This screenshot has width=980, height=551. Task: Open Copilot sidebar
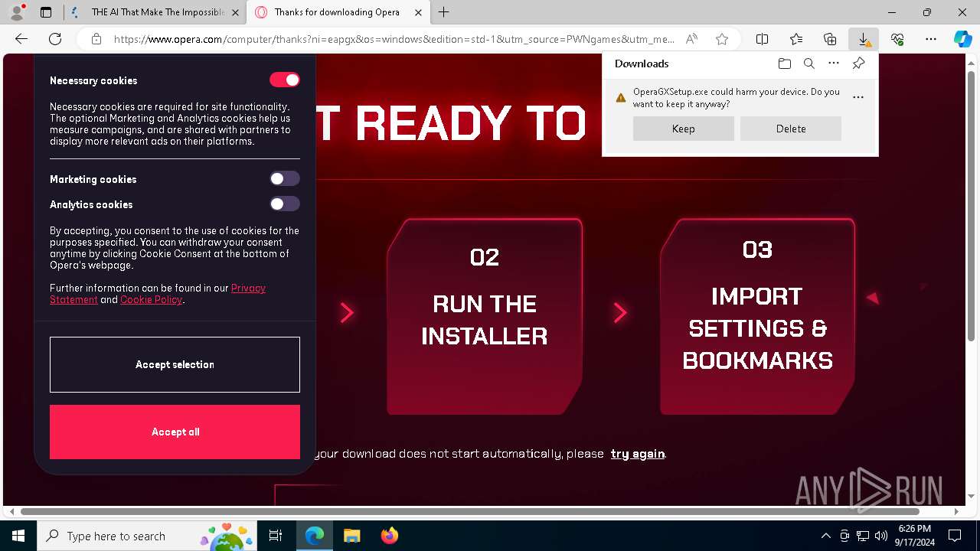pyautogui.click(x=963, y=39)
